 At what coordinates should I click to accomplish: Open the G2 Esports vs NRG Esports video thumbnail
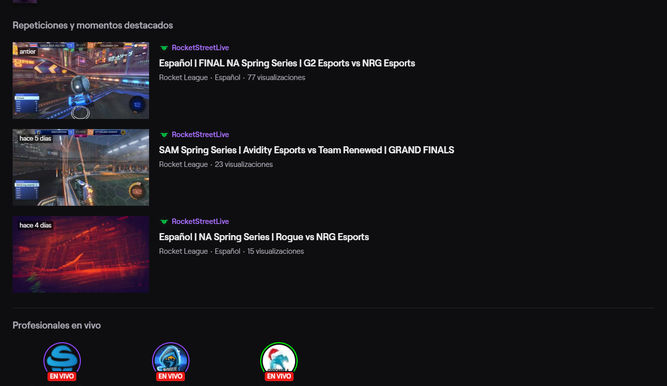(x=81, y=80)
